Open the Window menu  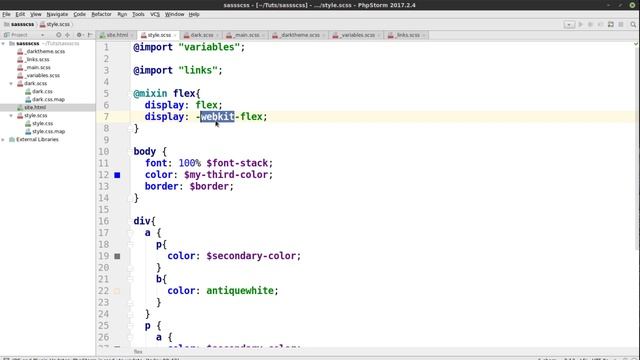click(x=174, y=14)
